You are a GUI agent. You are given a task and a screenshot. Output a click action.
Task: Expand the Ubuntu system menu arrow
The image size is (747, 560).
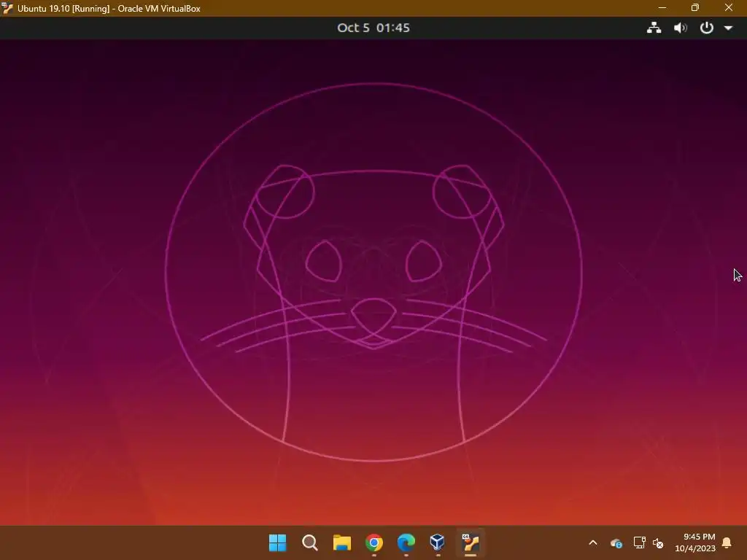point(728,28)
